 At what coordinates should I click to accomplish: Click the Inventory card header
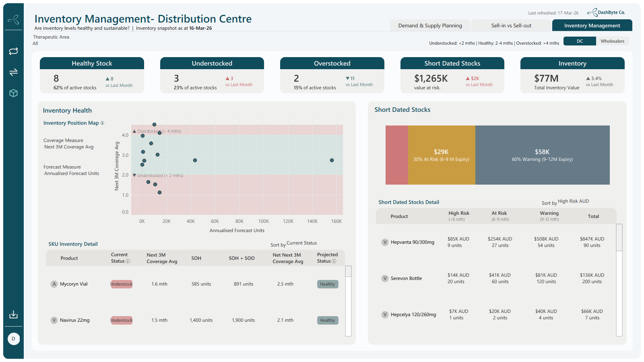(572, 63)
